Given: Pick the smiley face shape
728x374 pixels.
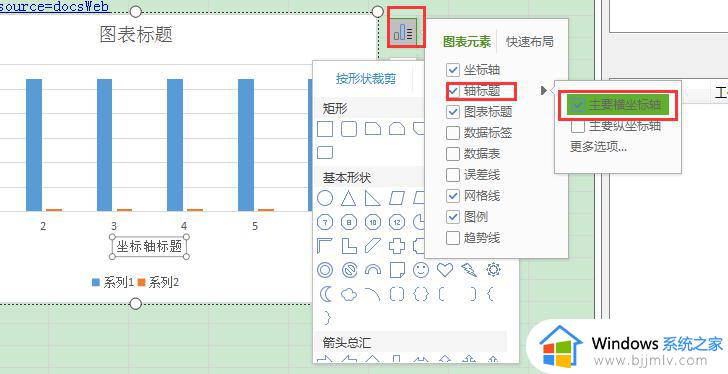Looking at the screenshot, I should [421, 270].
